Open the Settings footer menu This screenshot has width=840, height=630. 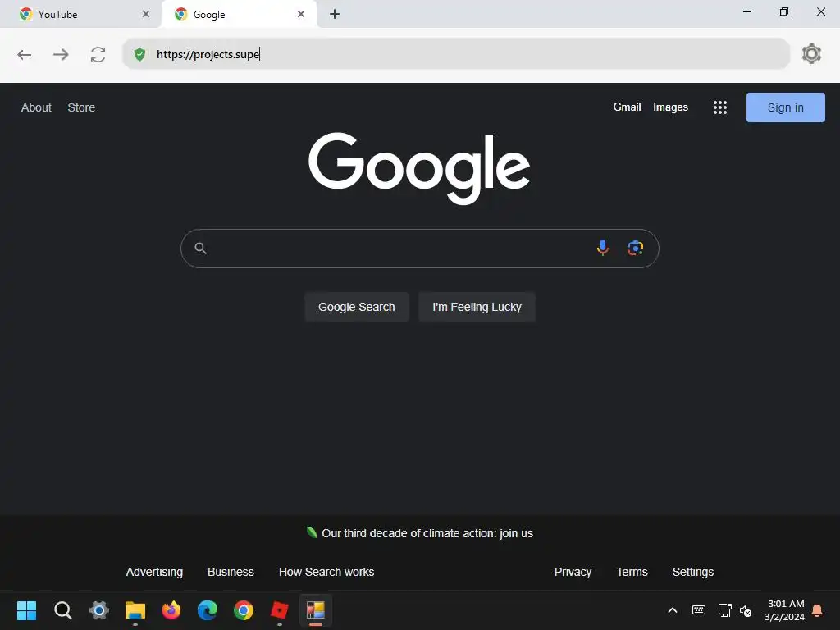click(x=692, y=572)
